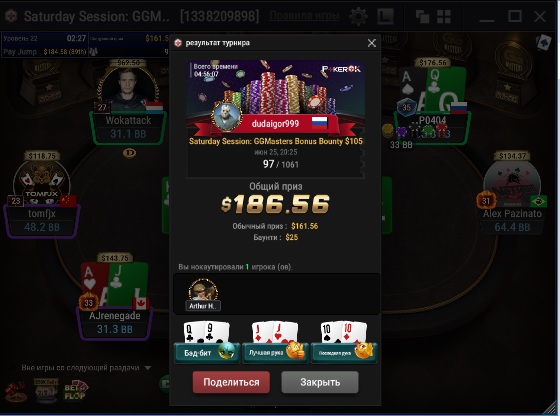Expand the sit-out next hand dropdown arrow
Screen dimensions: 560x416
pos(148,368)
